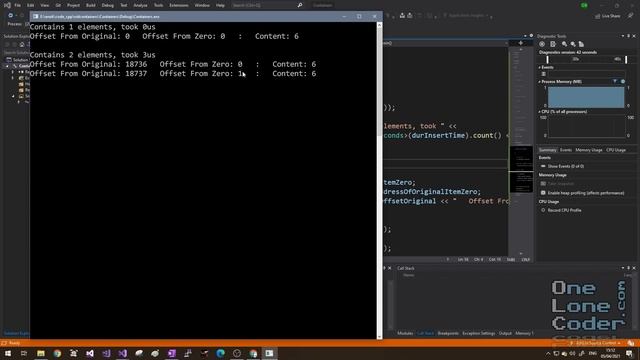Open File Explorer from taskbar
The width and height of the screenshot is (640, 360).
click(41, 353)
